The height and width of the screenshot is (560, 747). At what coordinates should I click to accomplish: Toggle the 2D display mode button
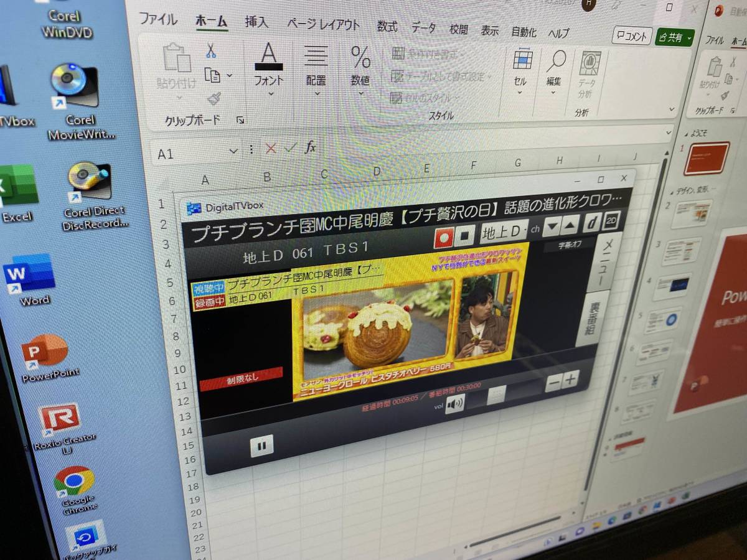(x=612, y=220)
